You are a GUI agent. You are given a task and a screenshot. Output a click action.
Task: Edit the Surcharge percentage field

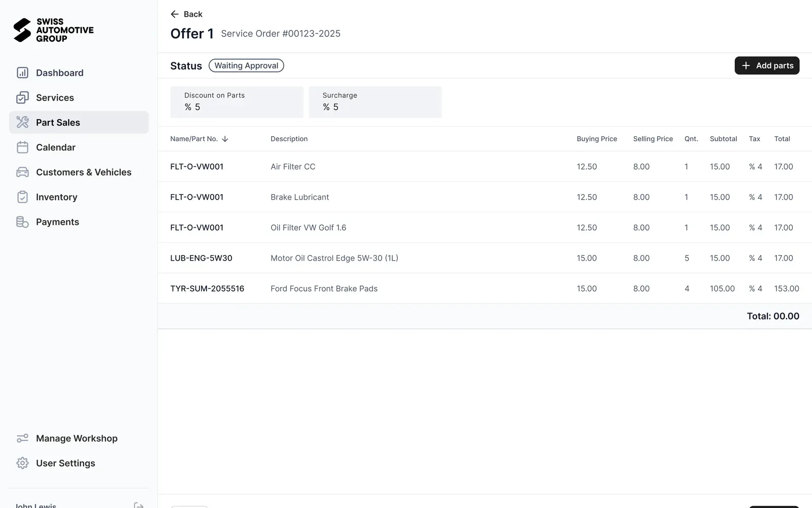pos(375,102)
